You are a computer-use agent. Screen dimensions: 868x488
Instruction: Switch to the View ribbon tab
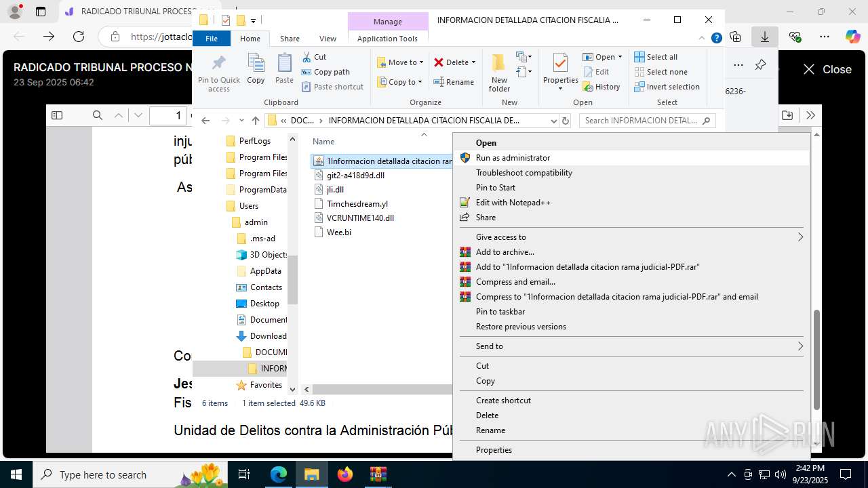tap(328, 39)
